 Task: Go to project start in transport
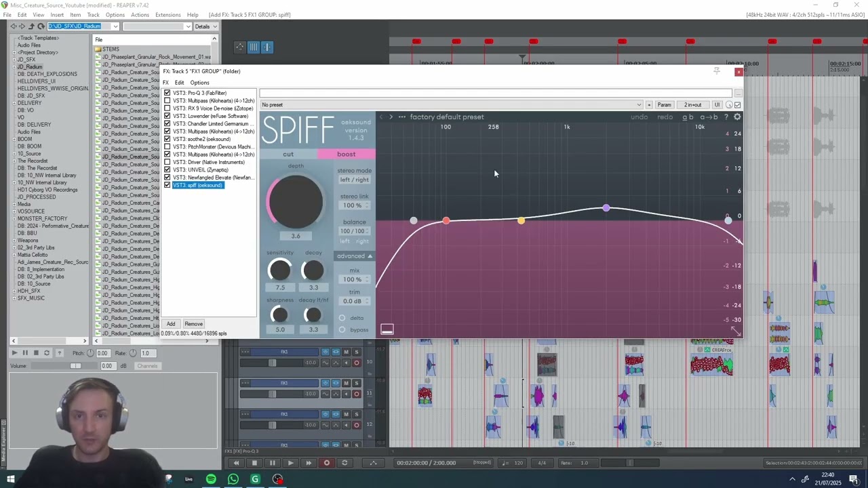click(236, 463)
